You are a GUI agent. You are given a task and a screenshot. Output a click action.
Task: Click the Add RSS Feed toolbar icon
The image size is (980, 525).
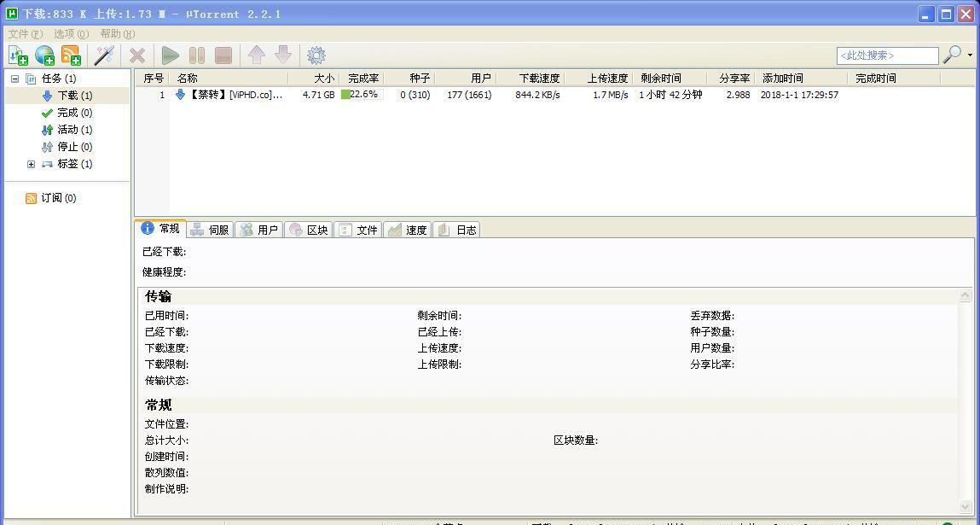pos(71,55)
